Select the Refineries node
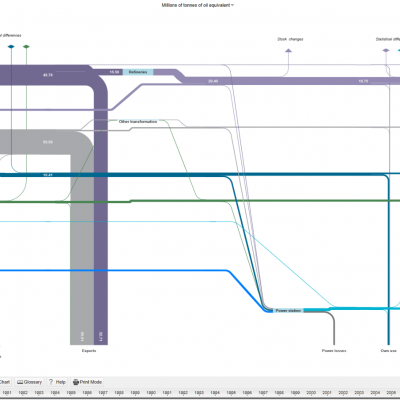 [x=138, y=72]
